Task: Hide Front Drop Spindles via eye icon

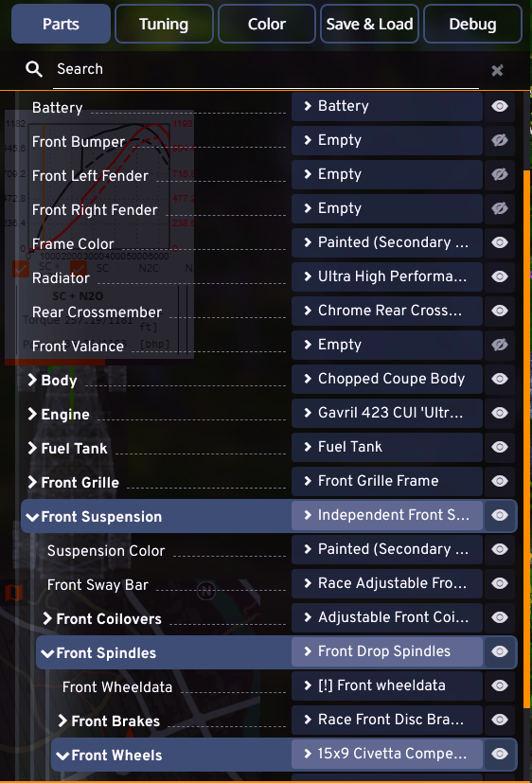Action: 500,651
